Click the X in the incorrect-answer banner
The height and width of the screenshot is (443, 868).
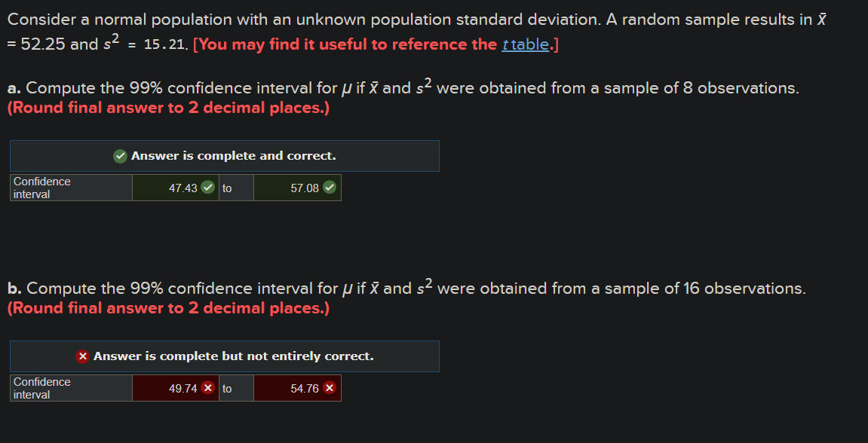pos(83,356)
